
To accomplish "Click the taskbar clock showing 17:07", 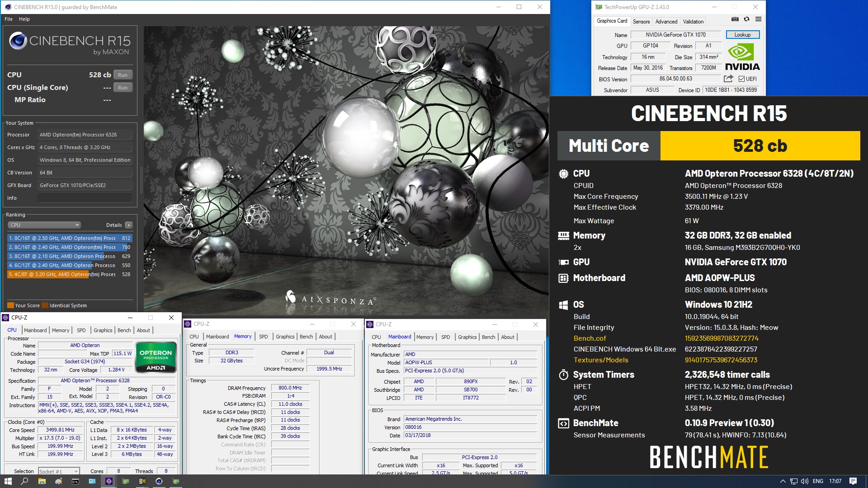I will tap(835, 481).
